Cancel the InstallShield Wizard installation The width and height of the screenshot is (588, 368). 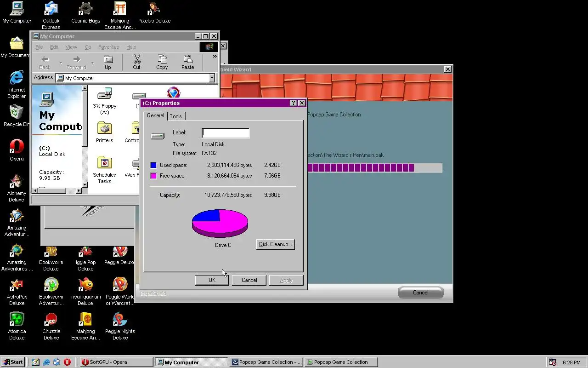pos(420,293)
